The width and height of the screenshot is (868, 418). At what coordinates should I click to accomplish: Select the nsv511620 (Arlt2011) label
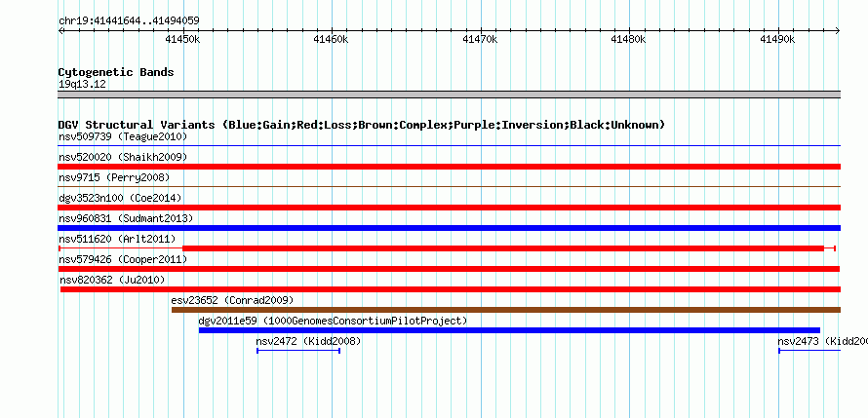pos(117,239)
